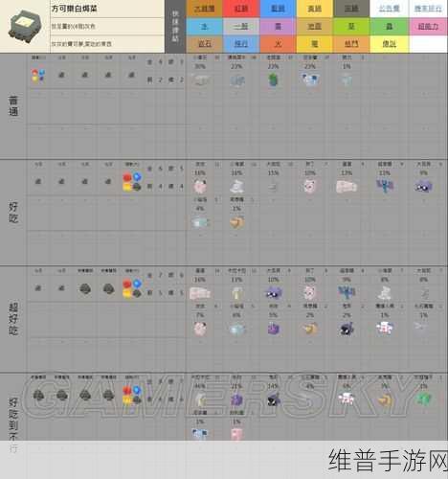The height and width of the screenshot is (479, 448).
Task: Open the orange 火 type link
Action: (278, 44)
